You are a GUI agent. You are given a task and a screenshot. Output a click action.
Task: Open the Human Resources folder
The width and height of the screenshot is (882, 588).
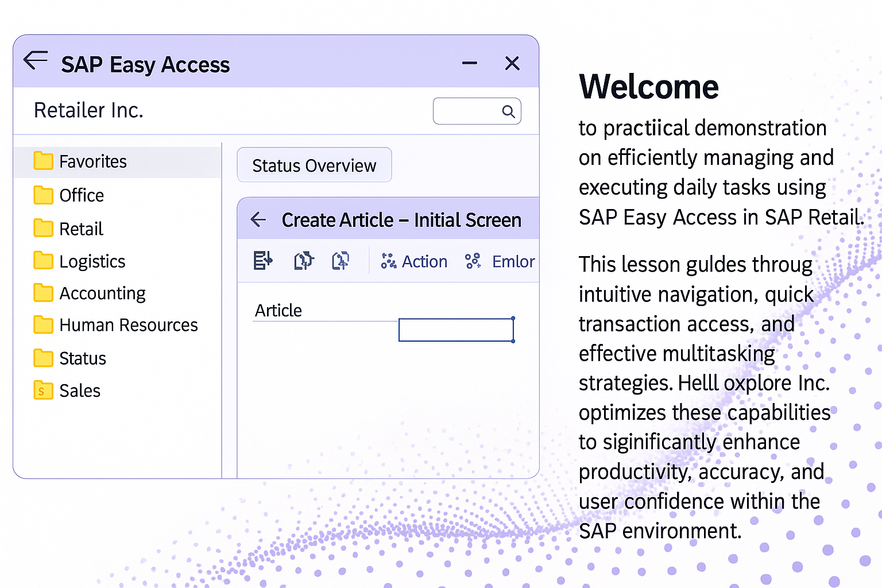[x=117, y=325]
